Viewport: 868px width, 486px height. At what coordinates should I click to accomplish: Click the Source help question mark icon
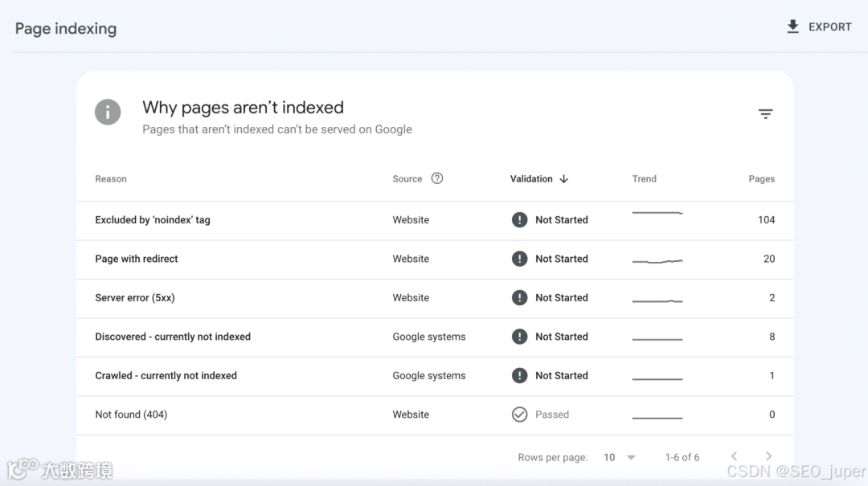point(437,178)
